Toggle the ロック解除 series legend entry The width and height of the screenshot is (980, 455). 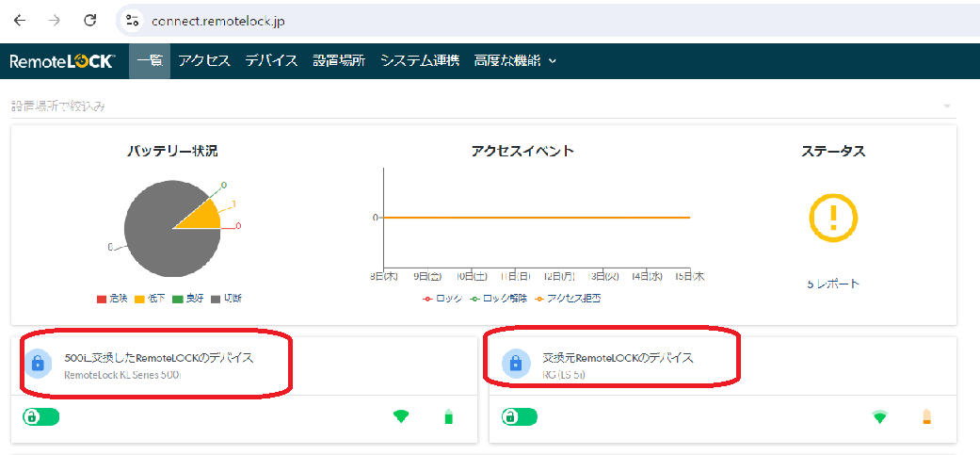click(500, 299)
